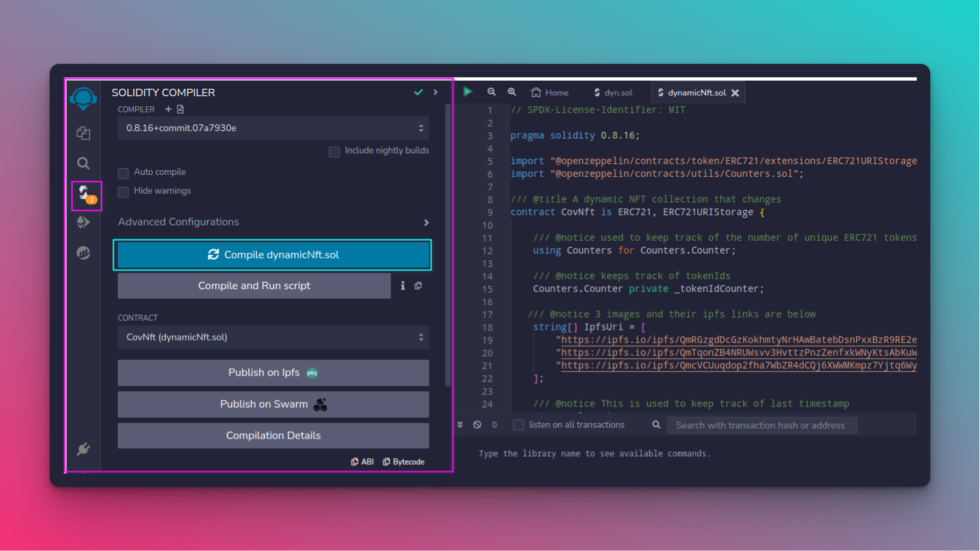
Task: Click 'Type the library name' terminal message
Action: tap(594, 453)
